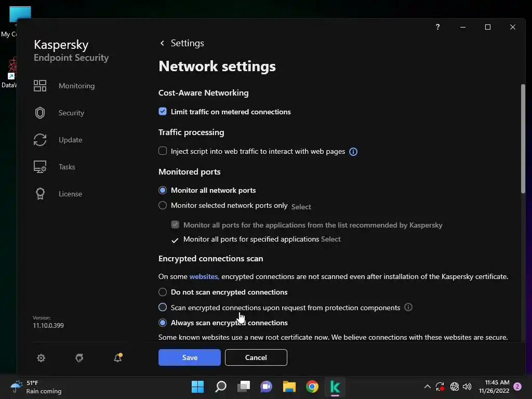Cancel the network settings changes

click(256, 357)
